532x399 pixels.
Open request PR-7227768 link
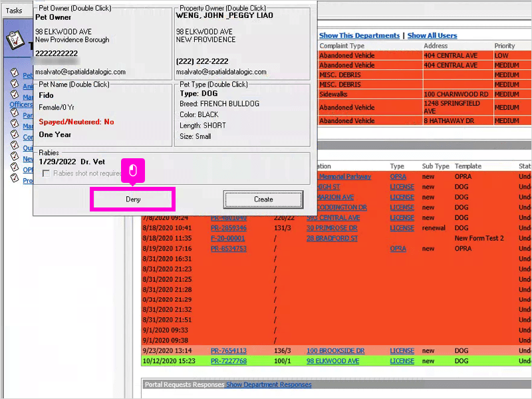(x=229, y=361)
